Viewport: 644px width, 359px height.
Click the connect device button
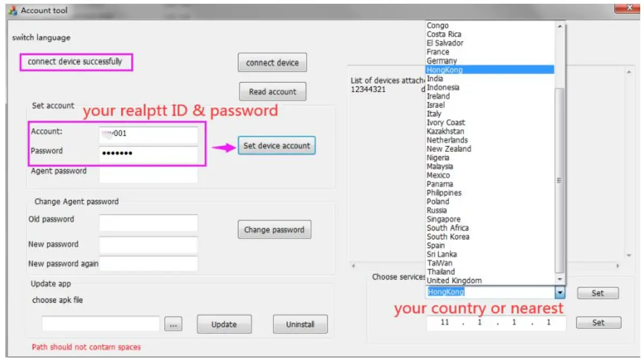272,62
